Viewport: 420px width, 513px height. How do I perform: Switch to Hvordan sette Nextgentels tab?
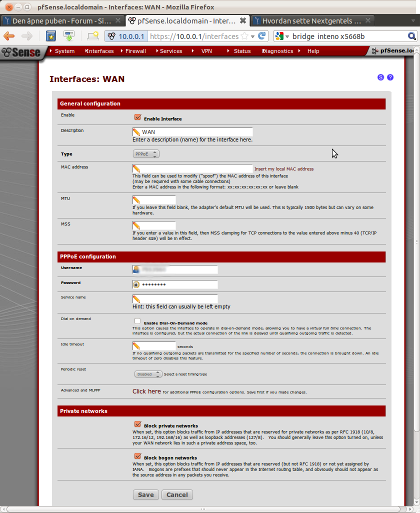[311, 21]
